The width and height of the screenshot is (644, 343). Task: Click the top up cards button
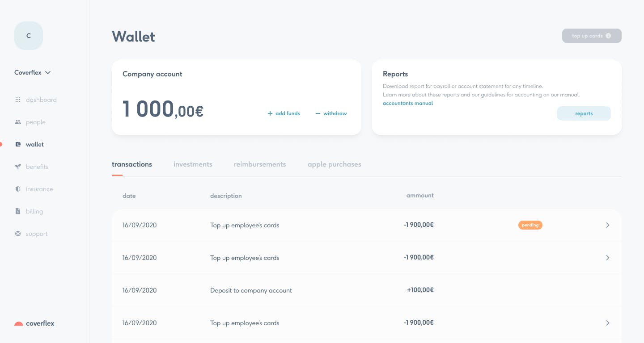[x=592, y=36]
